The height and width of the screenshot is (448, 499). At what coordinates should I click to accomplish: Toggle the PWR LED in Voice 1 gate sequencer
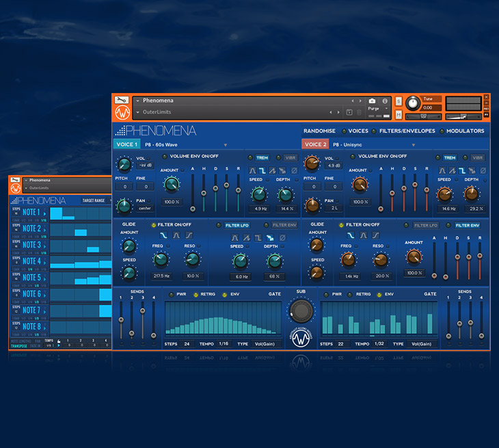pyautogui.click(x=172, y=295)
